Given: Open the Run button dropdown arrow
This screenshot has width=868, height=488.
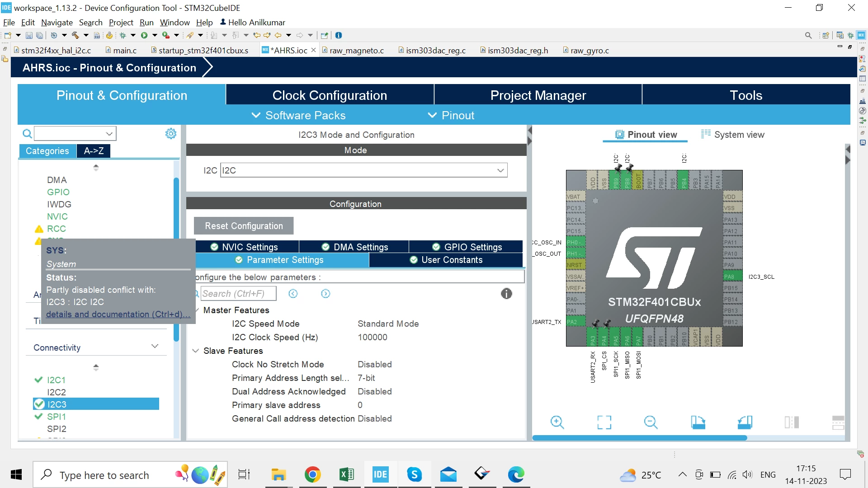Looking at the screenshot, I should (155, 35).
